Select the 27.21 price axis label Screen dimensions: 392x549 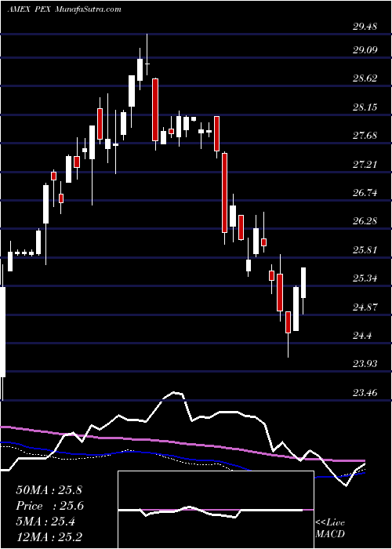tap(365, 164)
